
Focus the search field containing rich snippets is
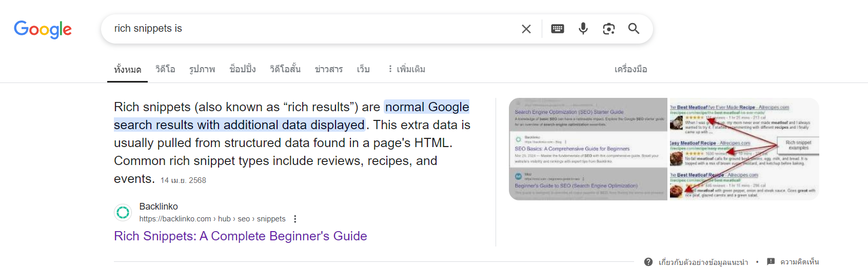click(313, 29)
